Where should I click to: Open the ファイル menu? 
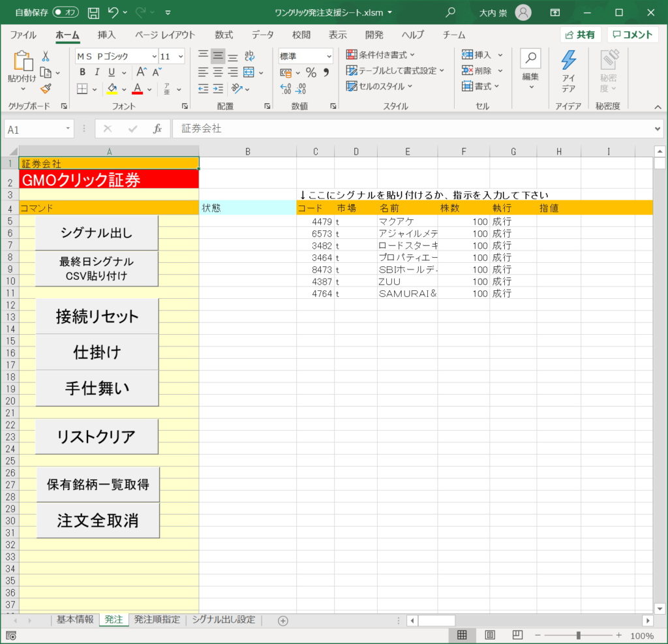pos(23,35)
